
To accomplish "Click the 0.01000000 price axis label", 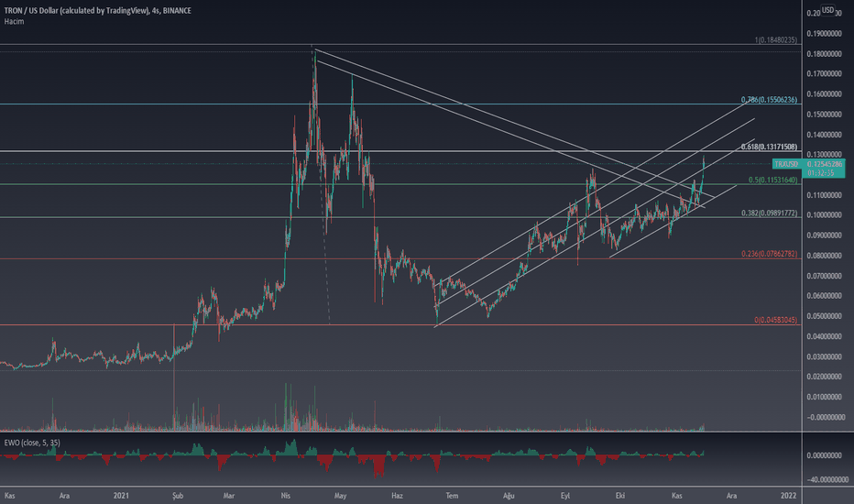I will click(825, 397).
